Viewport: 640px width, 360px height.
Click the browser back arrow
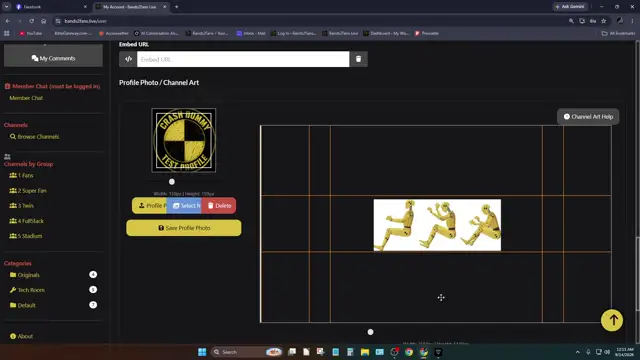click(x=8, y=21)
